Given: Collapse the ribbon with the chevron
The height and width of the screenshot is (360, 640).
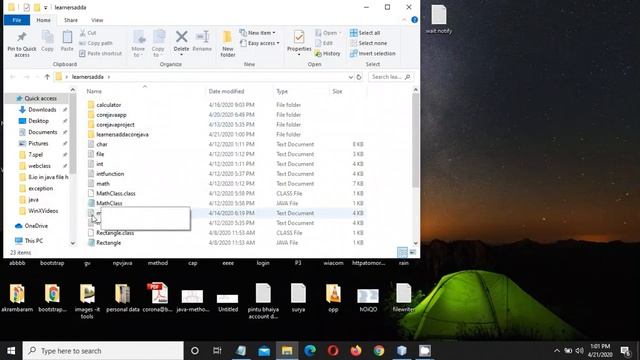Looking at the screenshot, I should point(404,20).
